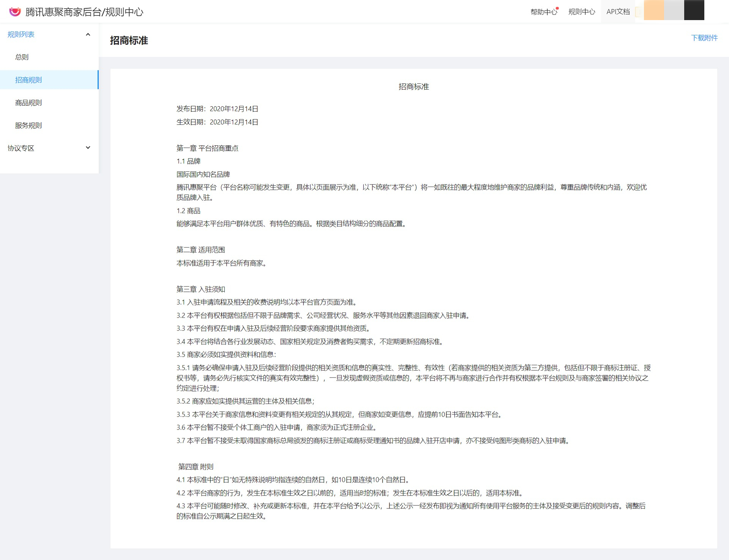Click the 下载附件 link
729x560 pixels.
tap(704, 38)
